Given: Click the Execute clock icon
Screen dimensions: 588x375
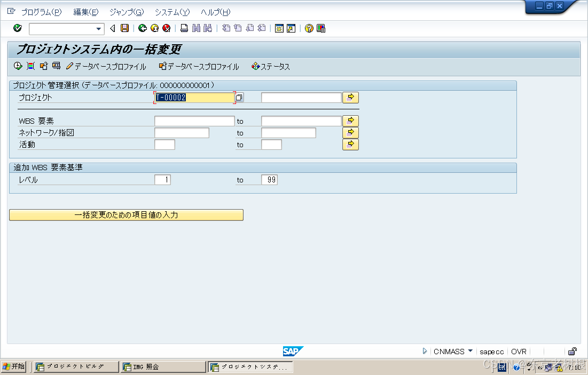Looking at the screenshot, I should point(18,66).
